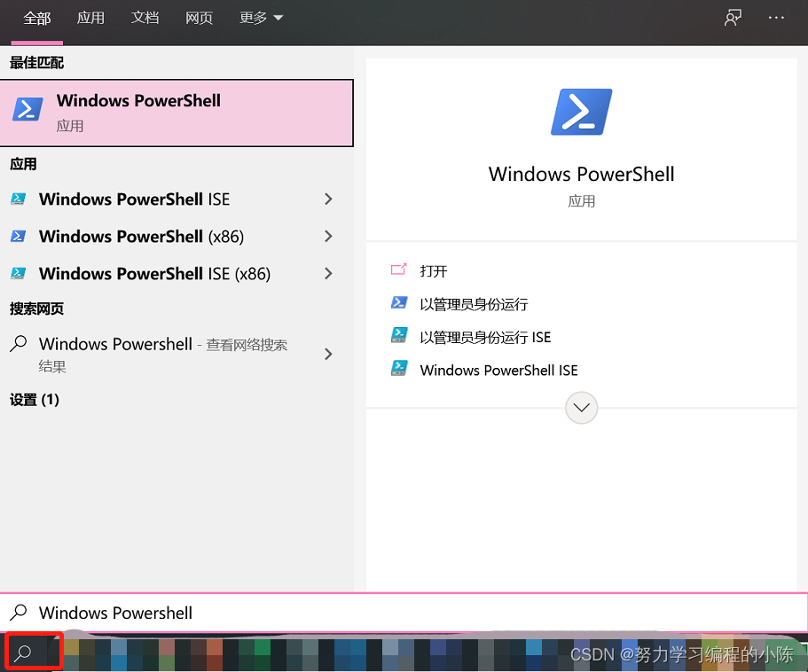Click the run as administrator ISE icon
The image size is (808, 672).
[399, 335]
